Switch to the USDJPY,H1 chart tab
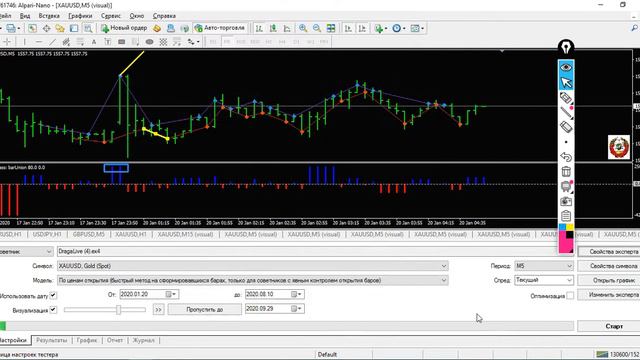This screenshot has height=360, width=640. pos(47,234)
